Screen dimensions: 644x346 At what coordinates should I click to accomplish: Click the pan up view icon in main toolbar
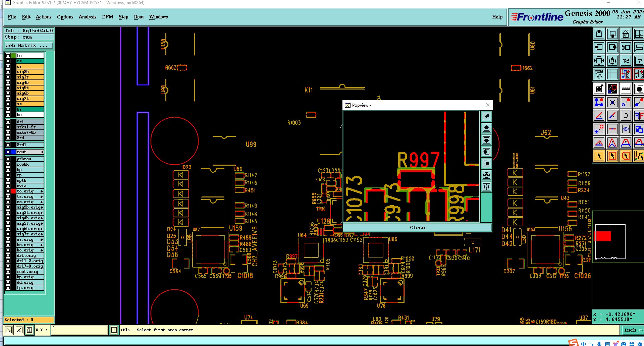(x=599, y=34)
